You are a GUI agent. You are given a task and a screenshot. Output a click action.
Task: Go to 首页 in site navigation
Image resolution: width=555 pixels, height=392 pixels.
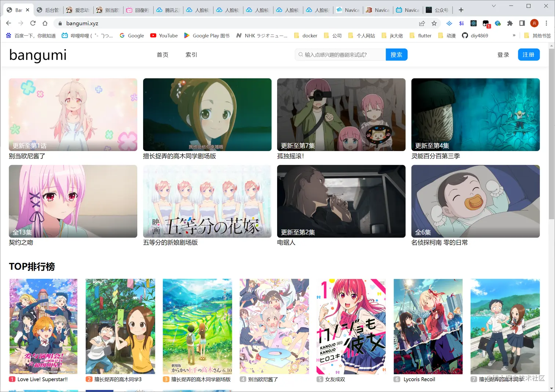point(162,55)
